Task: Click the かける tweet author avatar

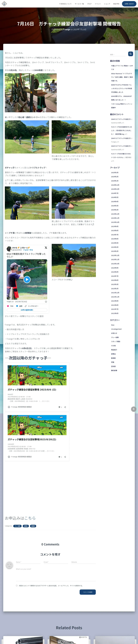Action: [9, 249]
